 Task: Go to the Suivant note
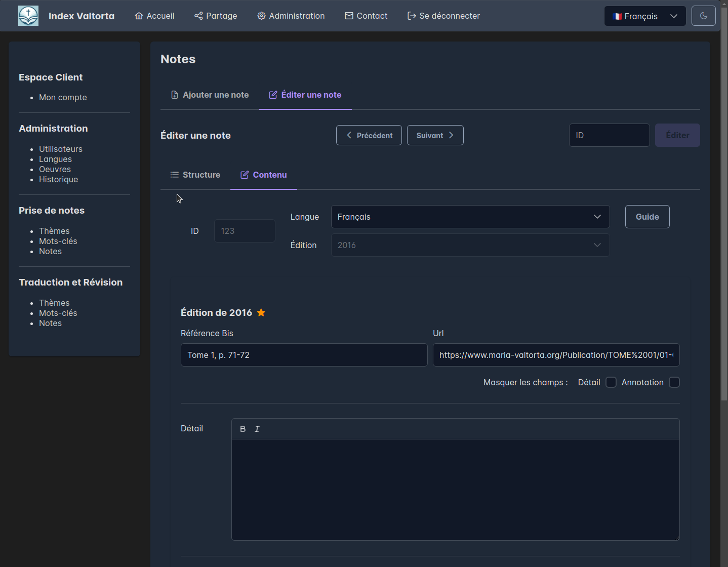tap(435, 135)
